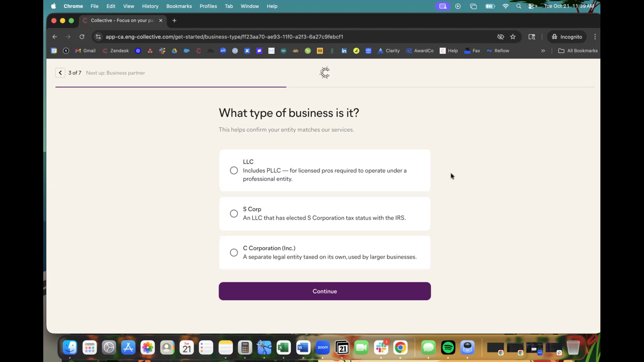The width and height of the screenshot is (644, 362).
Task: Open the Clarity bookmark
Action: pyautogui.click(x=388, y=51)
